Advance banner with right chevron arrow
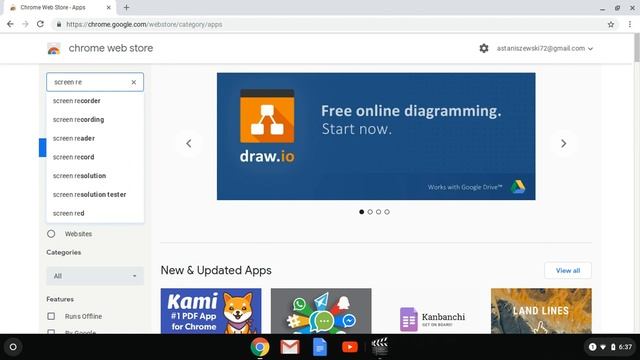The height and width of the screenshot is (360, 640). [x=563, y=143]
